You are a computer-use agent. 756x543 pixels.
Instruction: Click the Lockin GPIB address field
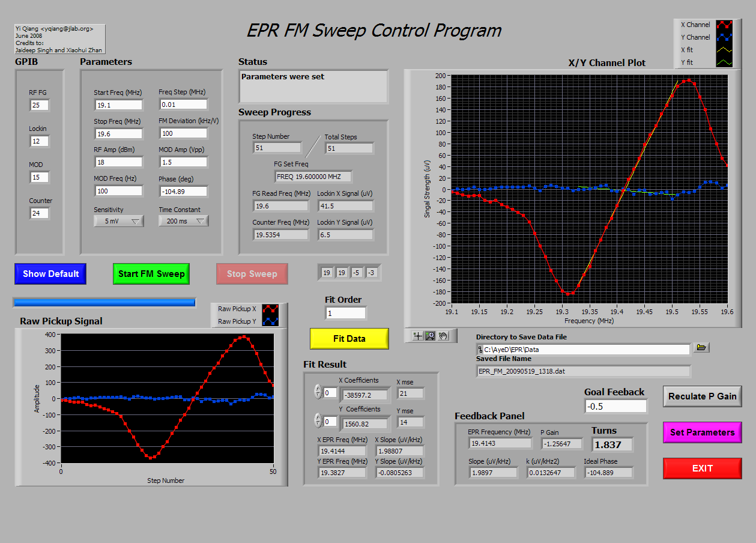pos(40,141)
